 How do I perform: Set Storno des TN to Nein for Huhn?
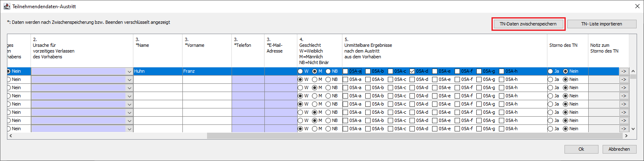click(566, 71)
